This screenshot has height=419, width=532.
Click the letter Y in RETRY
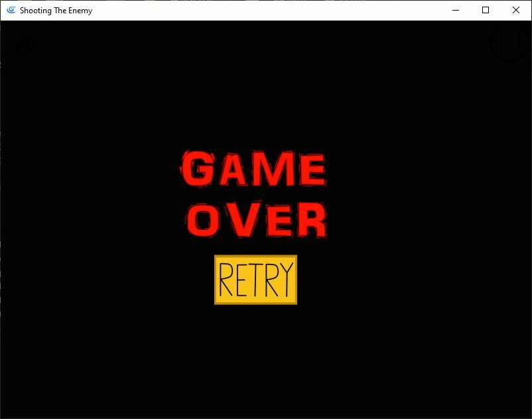tap(285, 280)
